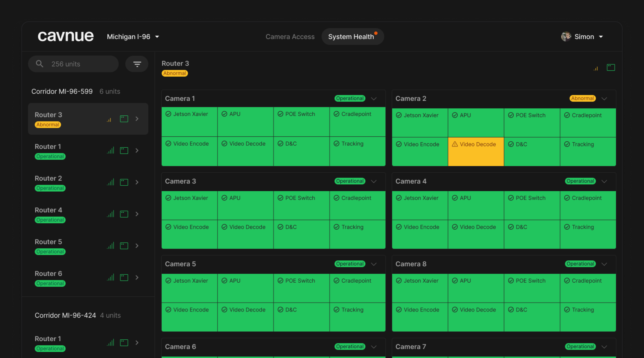Image resolution: width=644 pixels, height=358 pixels.
Task: Click Simon's profile avatar
Action: 566,36
